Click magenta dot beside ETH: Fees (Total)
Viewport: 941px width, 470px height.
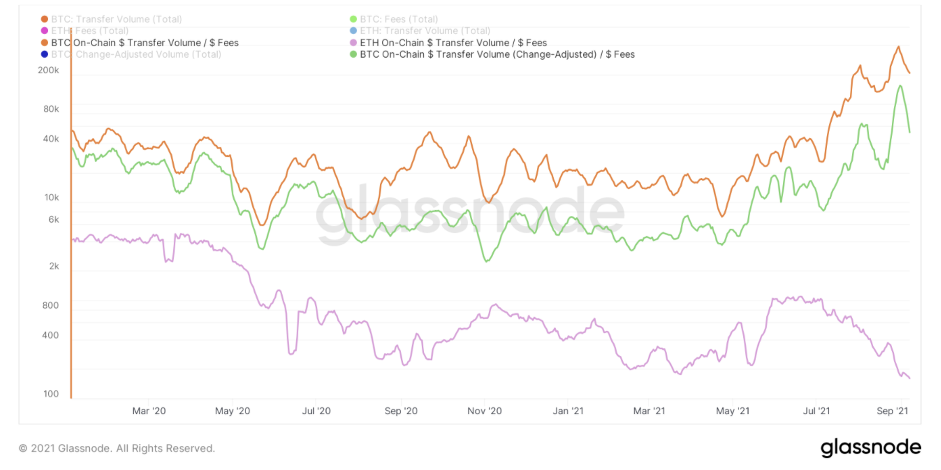pyautogui.click(x=44, y=31)
